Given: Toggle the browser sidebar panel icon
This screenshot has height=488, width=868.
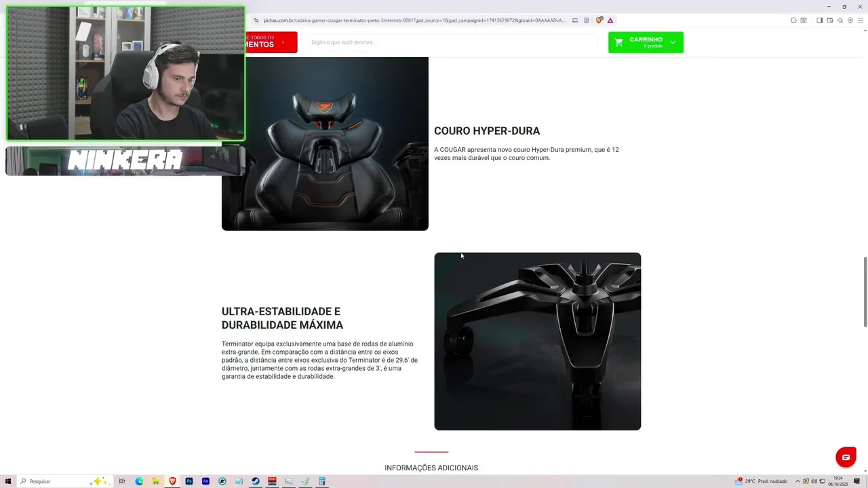Looking at the screenshot, I should click(820, 20).
